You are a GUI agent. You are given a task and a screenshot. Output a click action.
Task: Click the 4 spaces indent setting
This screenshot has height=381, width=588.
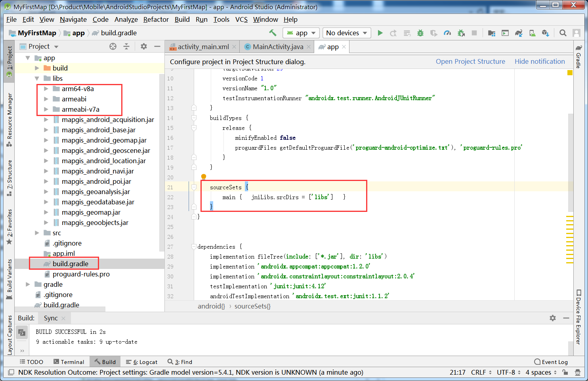pos(541,372)
